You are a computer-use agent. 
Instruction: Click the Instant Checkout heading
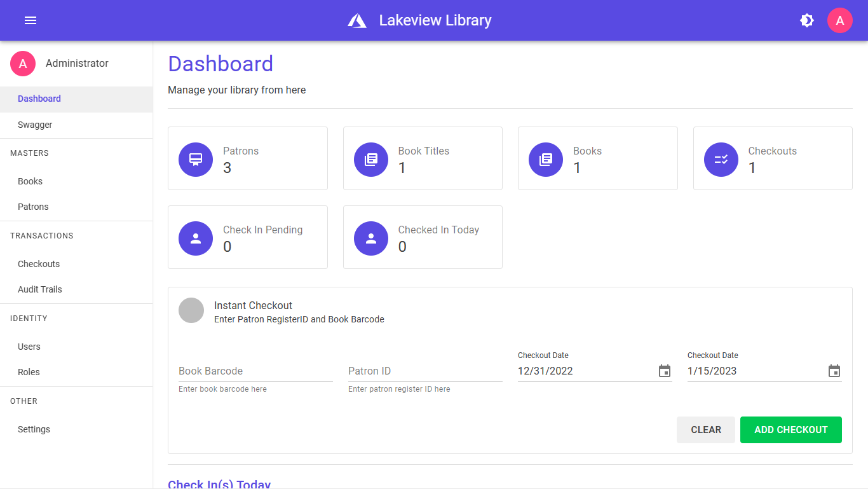253,305
